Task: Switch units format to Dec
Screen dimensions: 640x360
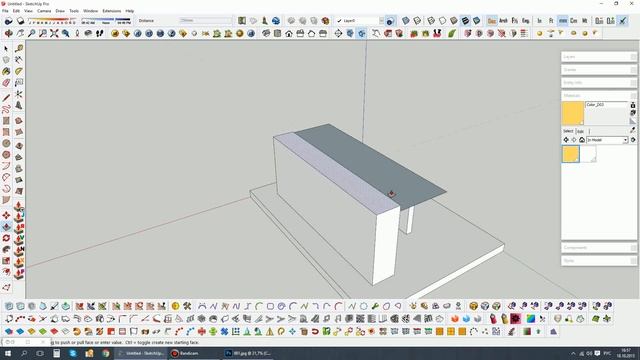Action: pyautogui.click(x=492, y=20)
